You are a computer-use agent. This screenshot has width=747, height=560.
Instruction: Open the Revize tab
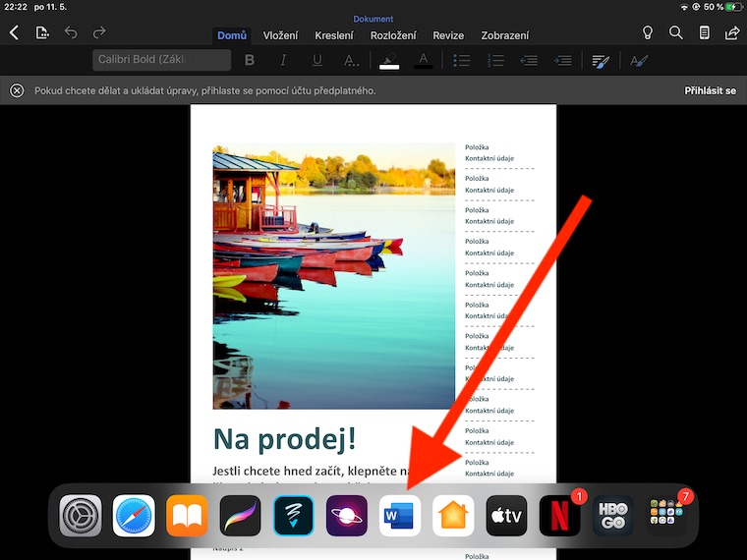coord(448,35)
